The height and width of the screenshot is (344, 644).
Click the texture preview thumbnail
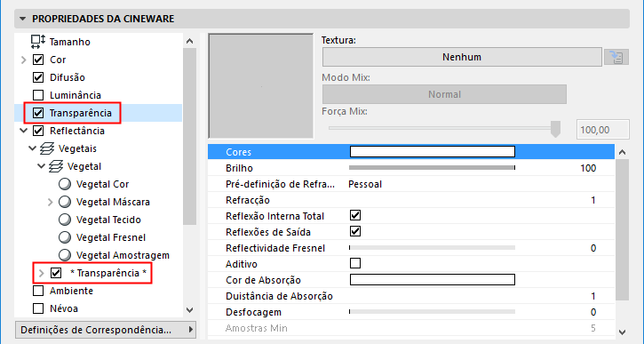(261, 86)
